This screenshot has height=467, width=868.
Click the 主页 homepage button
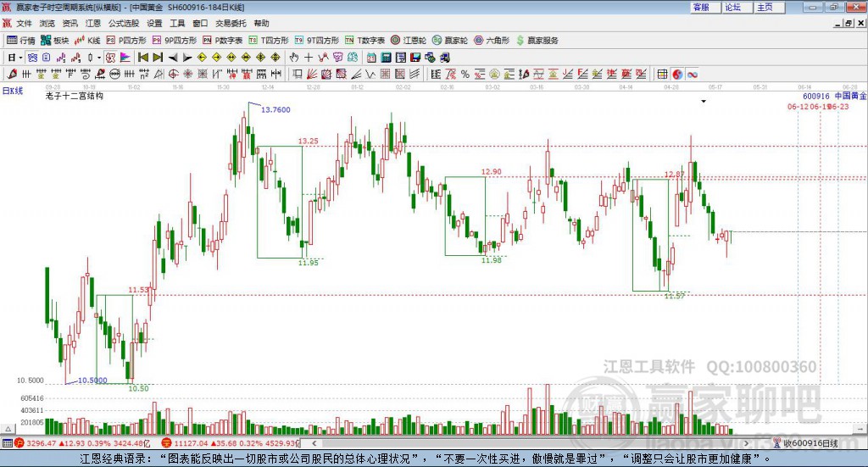(x=769, y=7)
